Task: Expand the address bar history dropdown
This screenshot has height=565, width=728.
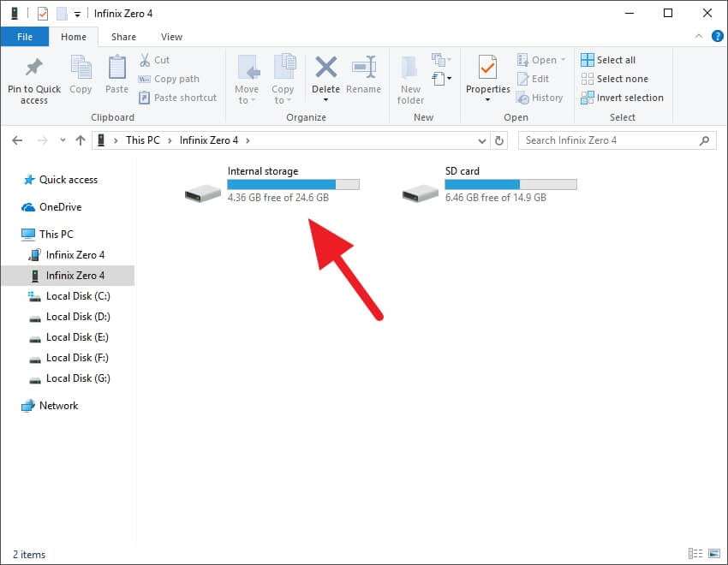Action: coord(482,140)
